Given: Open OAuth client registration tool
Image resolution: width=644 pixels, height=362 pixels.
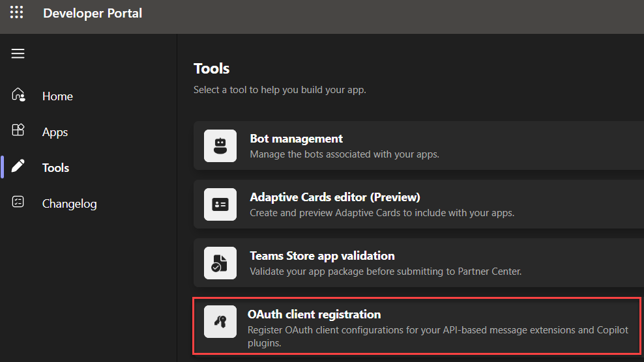Looking at the screenshot, I should click(x=417, y=326).
